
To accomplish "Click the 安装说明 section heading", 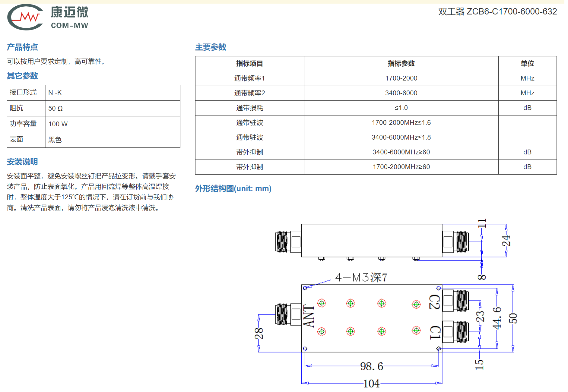I will [22, 162].
